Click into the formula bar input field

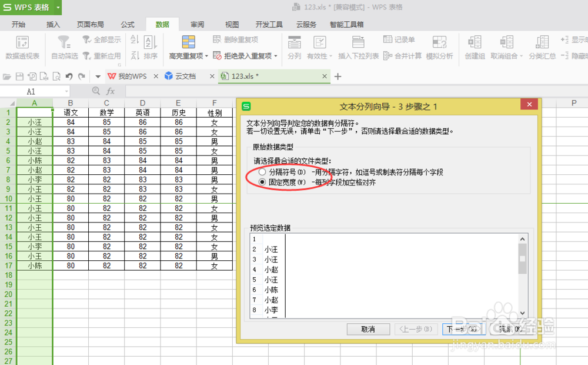pos(356,91)
